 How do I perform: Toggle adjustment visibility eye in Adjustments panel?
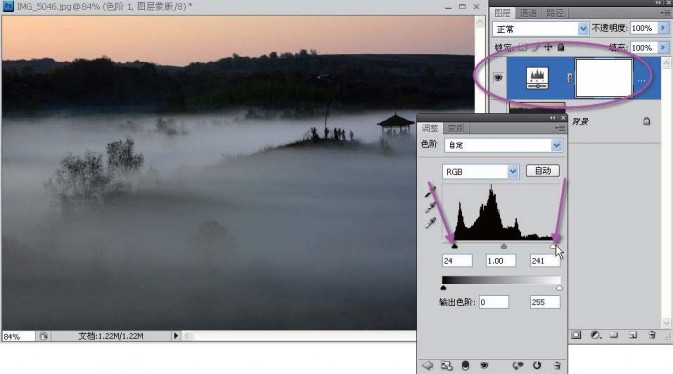(x=484, y=365)
